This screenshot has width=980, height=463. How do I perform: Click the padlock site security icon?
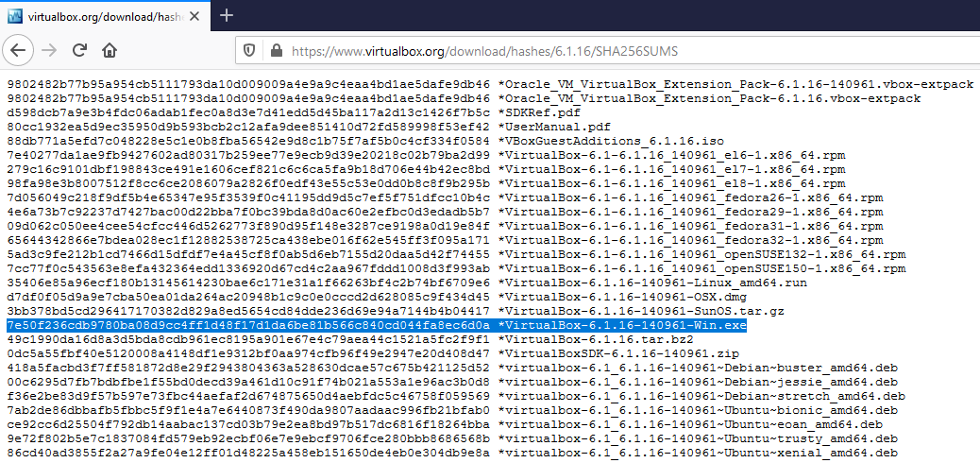point(275,51)
